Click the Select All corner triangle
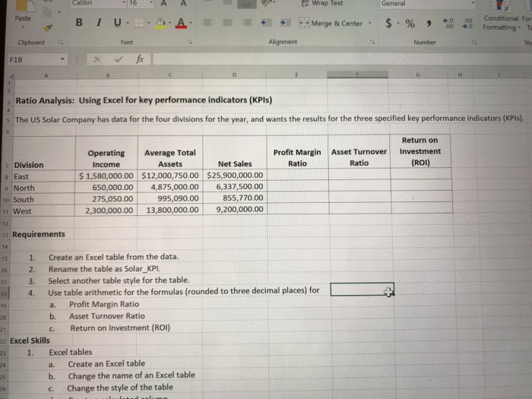This screenshot has height=399, width=532. (10, 75)
